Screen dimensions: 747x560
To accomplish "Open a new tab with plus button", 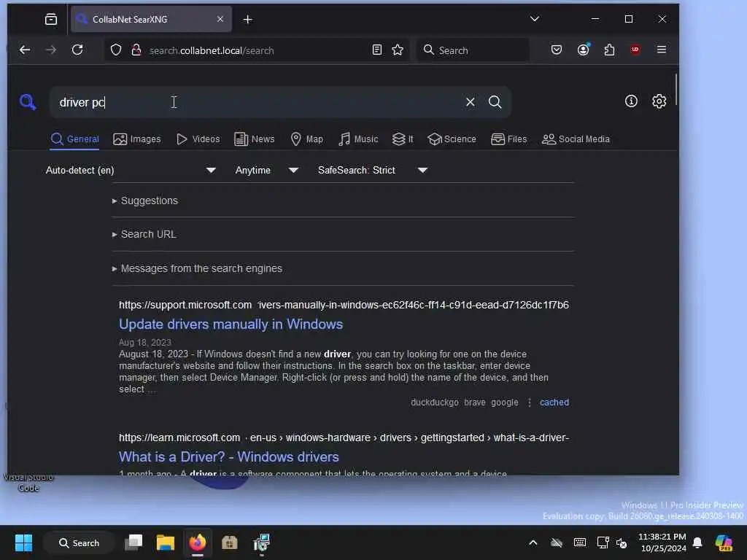I will tap(248, 20).
